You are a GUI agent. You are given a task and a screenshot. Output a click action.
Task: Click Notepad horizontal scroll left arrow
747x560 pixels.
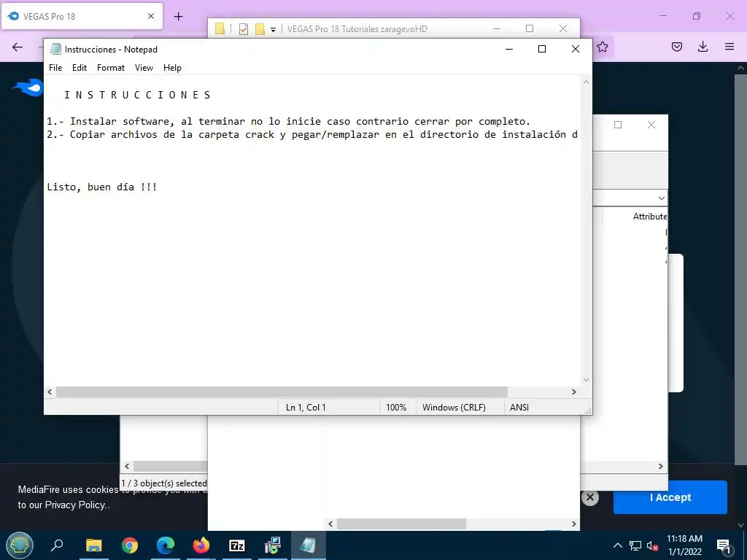click(50, 392)
